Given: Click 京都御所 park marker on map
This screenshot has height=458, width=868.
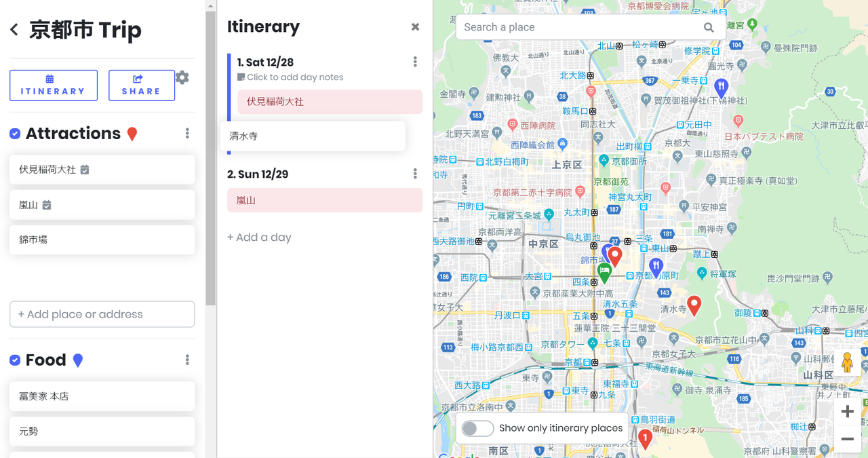Looking at the screenshot, I should [604, 161].
